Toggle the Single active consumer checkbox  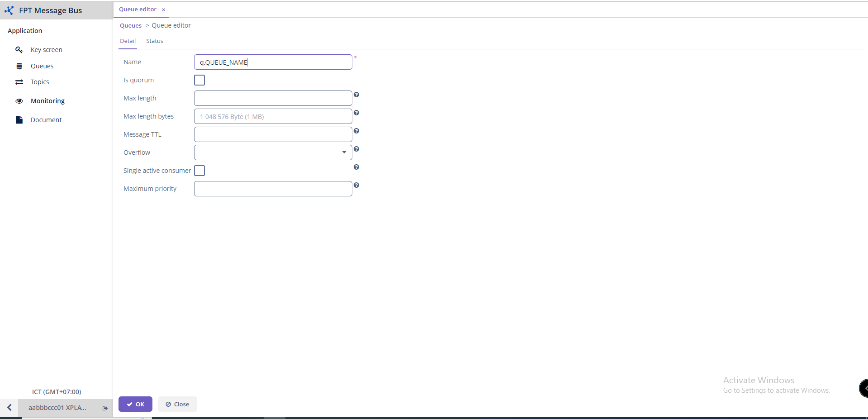pyautogui.click(x=199, y=171)
